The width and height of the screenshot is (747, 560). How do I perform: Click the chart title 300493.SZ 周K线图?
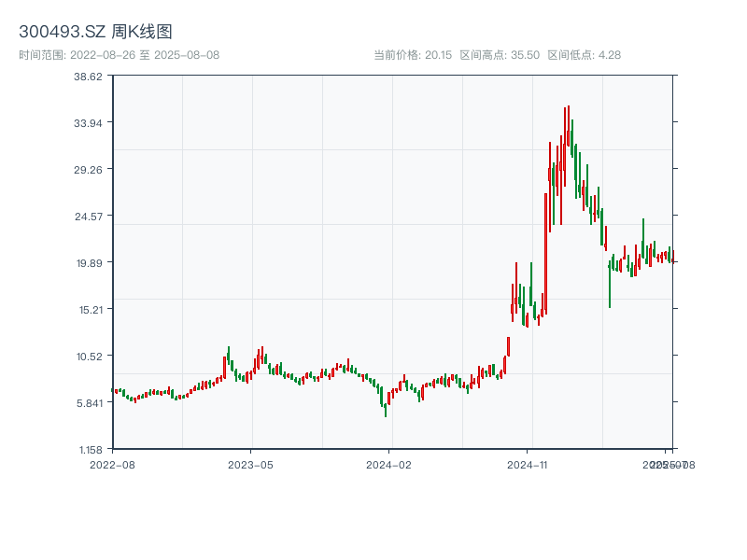tap(95, 33)
